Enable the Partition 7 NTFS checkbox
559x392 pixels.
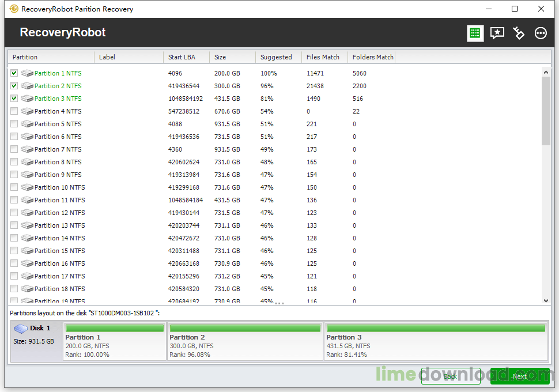(x=14, y=149)
